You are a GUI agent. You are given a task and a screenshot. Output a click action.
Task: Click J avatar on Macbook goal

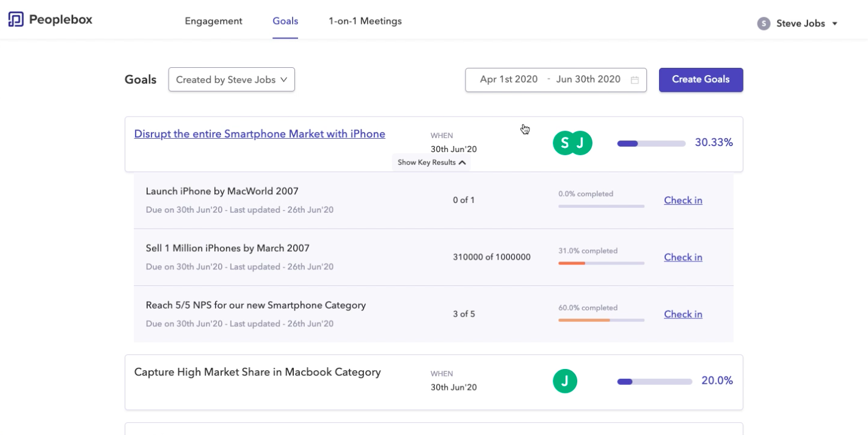click(565, 381)
